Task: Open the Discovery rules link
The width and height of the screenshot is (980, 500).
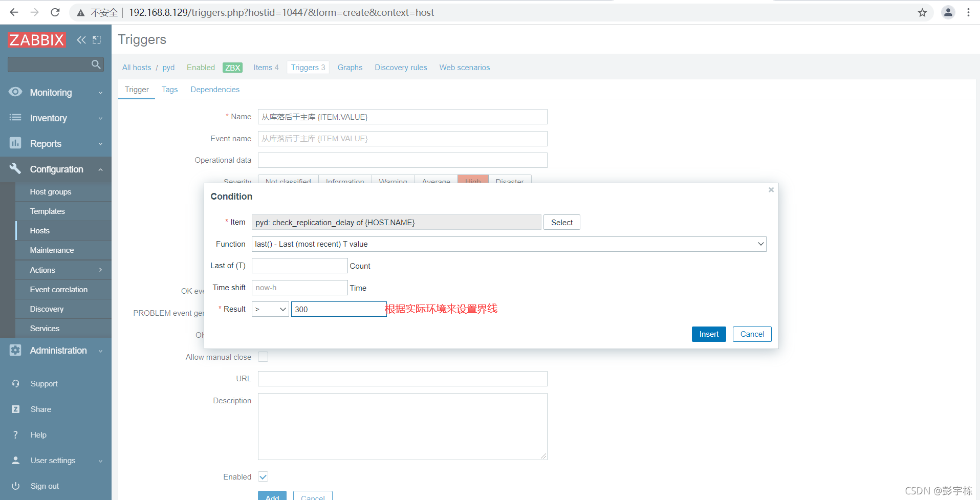Action: [x=401, y=68]
